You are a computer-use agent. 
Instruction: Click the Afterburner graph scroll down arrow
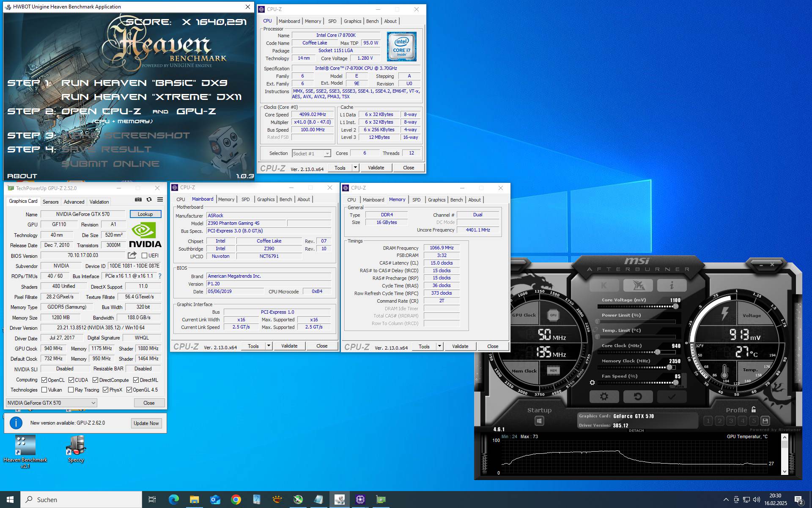coord(785,471)
